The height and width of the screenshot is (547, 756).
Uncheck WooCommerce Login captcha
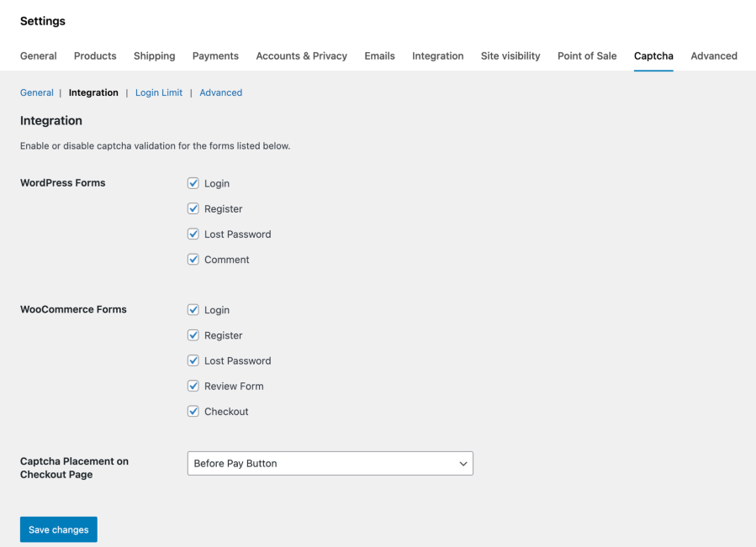(193, 309)
